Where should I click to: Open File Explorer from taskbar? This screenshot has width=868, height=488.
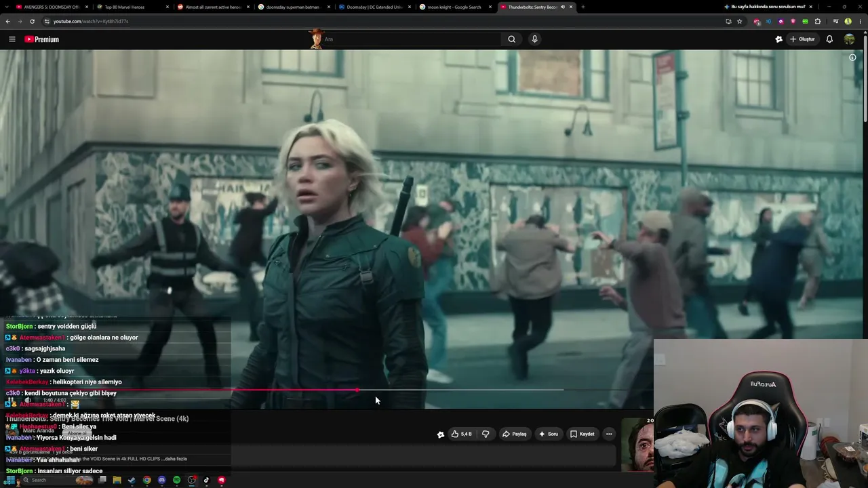pos(117,480)
